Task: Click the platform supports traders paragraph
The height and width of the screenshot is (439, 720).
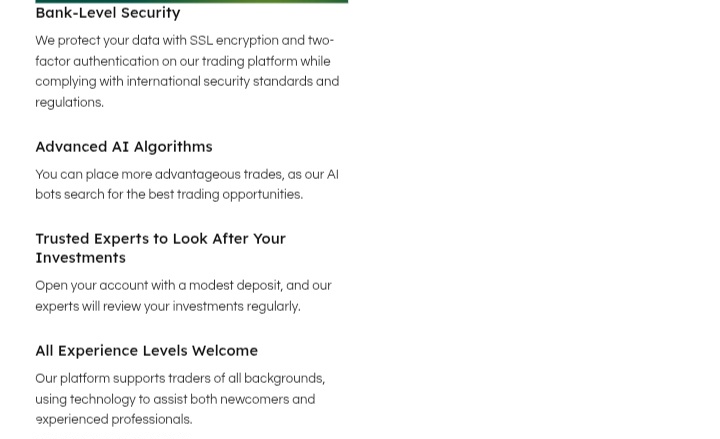Action: click(180, 399)
